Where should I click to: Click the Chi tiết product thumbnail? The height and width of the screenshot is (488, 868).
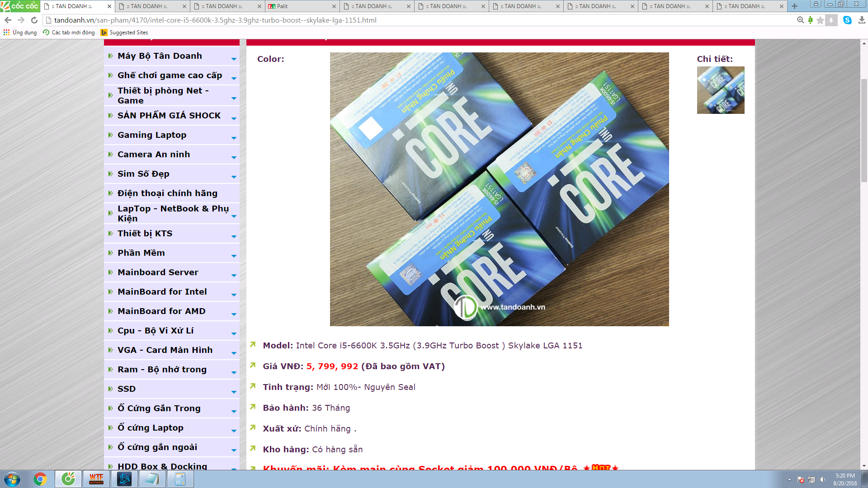click(x=721, y=90)
